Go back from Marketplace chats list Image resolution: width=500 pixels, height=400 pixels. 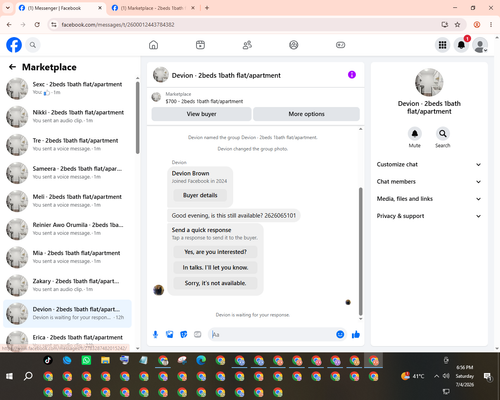click(x=12, y=67)
